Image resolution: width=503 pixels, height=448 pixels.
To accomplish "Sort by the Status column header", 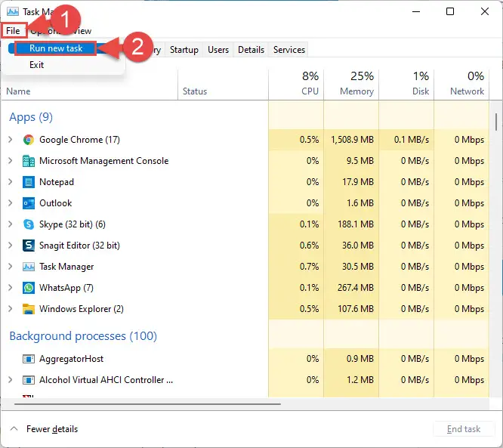I will coord(195,91).
